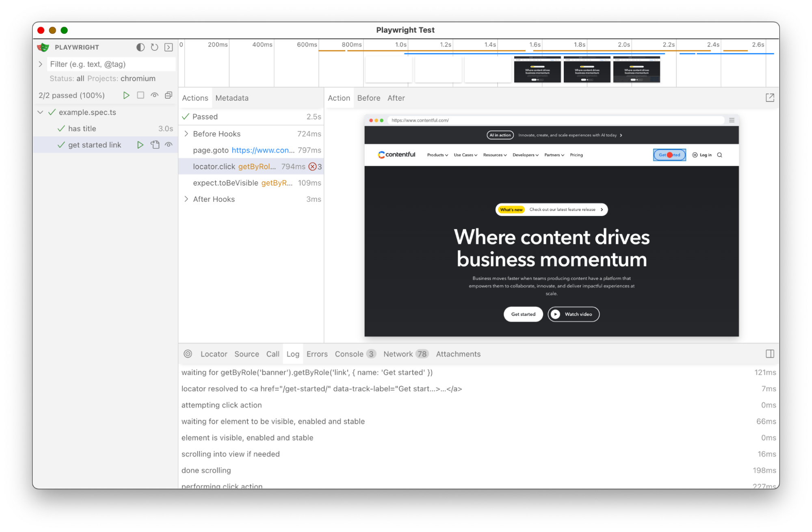Viewport: 812px width, 532px height.
Task: Click the pick locator target icon
Action: click(x=188, y=354)
